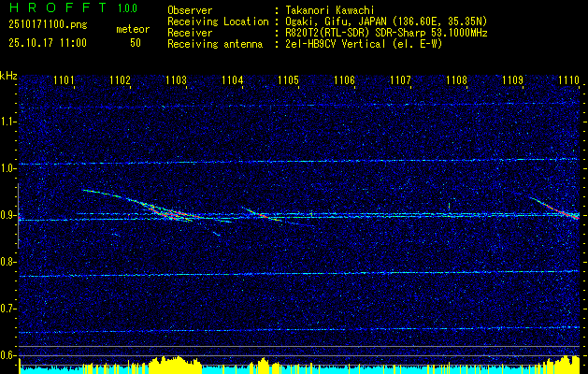Click the short vertical spike near 1108
Viewport: 588px width, 374px height.
click(449, 208)
